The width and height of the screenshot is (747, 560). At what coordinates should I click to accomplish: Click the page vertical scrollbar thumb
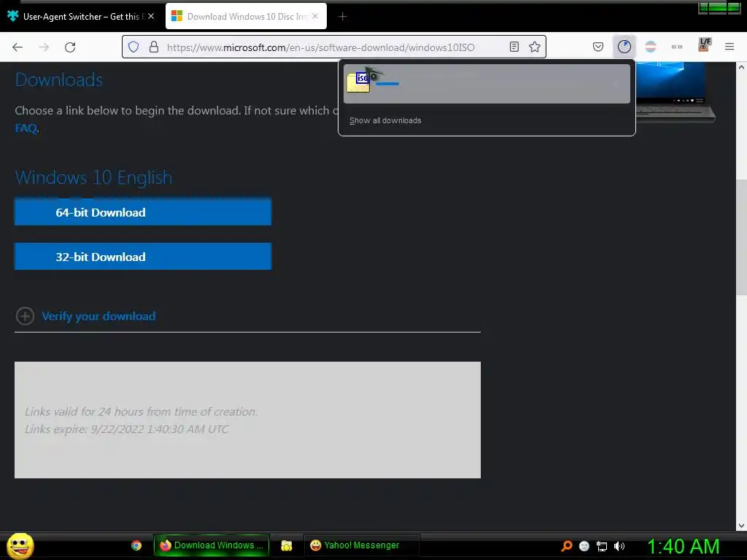click(741, 238)
